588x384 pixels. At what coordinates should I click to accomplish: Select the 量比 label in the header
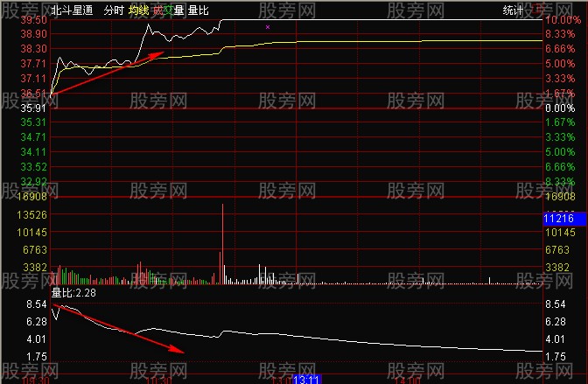pyautogui.click(x=198, y=10)
